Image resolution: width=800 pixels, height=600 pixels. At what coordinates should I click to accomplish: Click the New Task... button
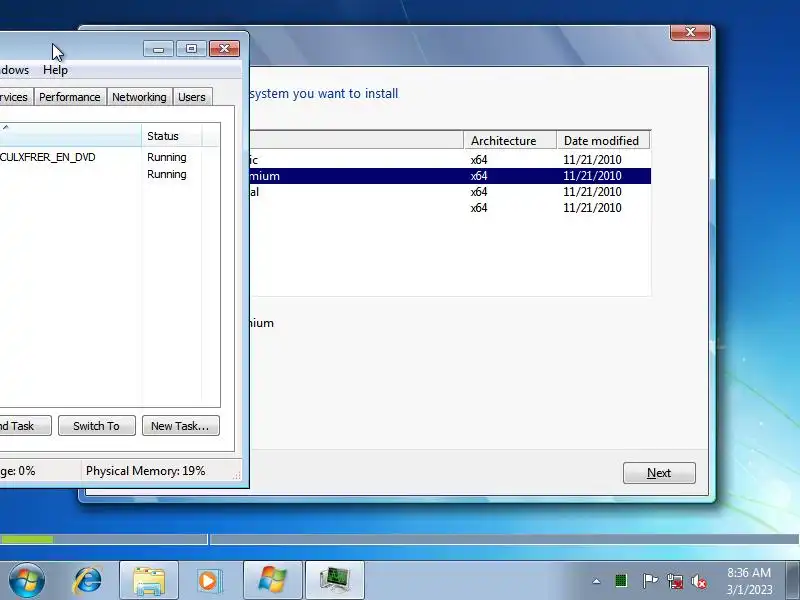click(181, 426)
